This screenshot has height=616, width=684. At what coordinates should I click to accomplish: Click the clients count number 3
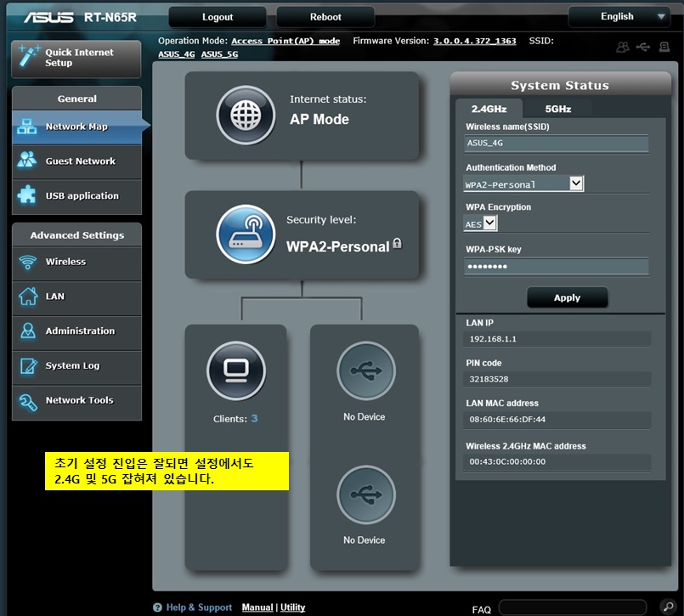click(254, 418)
